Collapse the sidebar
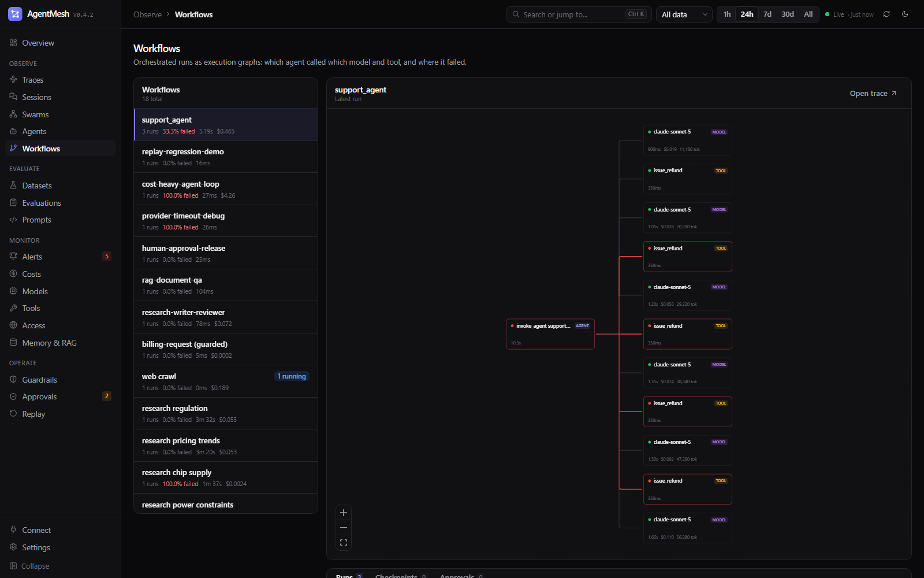 point(60,566)
